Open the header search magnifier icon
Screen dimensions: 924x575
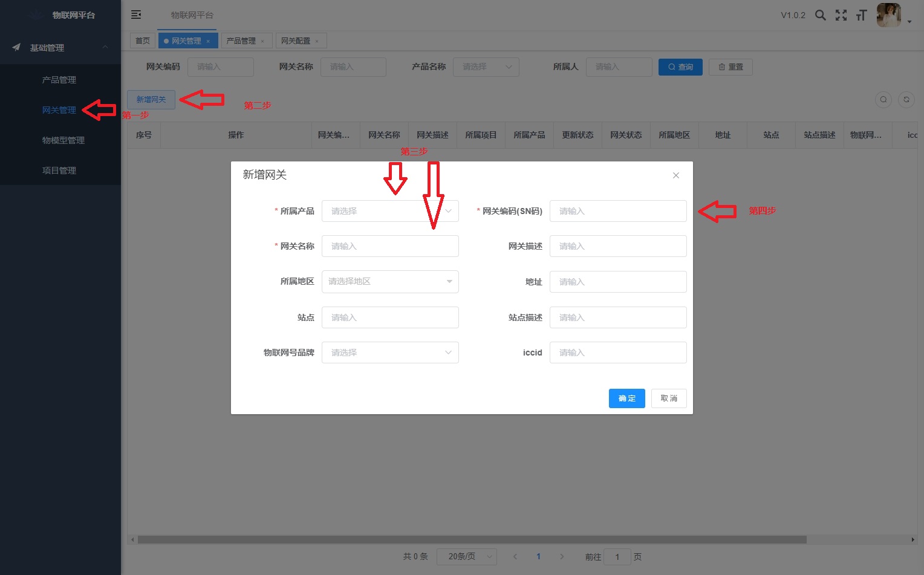820,15
